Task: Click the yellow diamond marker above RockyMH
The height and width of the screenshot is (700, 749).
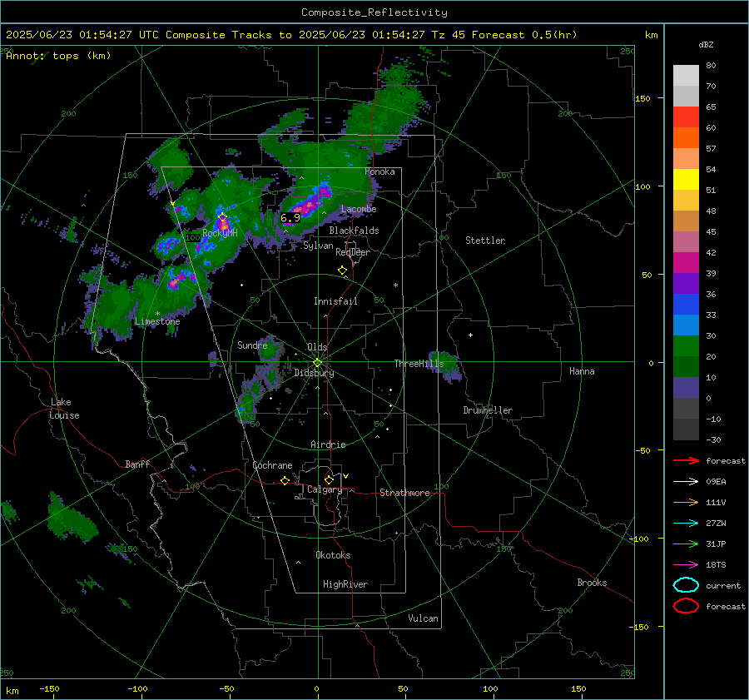Action: tap(222, 217)
